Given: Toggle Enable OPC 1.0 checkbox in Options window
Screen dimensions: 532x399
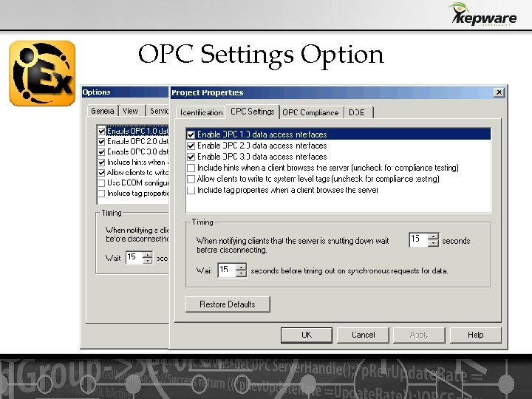Looking at the screenshot, I should 101,131.
